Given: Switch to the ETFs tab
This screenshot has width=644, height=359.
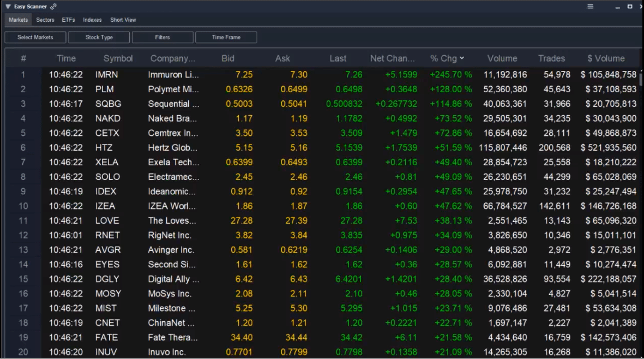Looking at the screenshot, I should click(x=68, y=20).
